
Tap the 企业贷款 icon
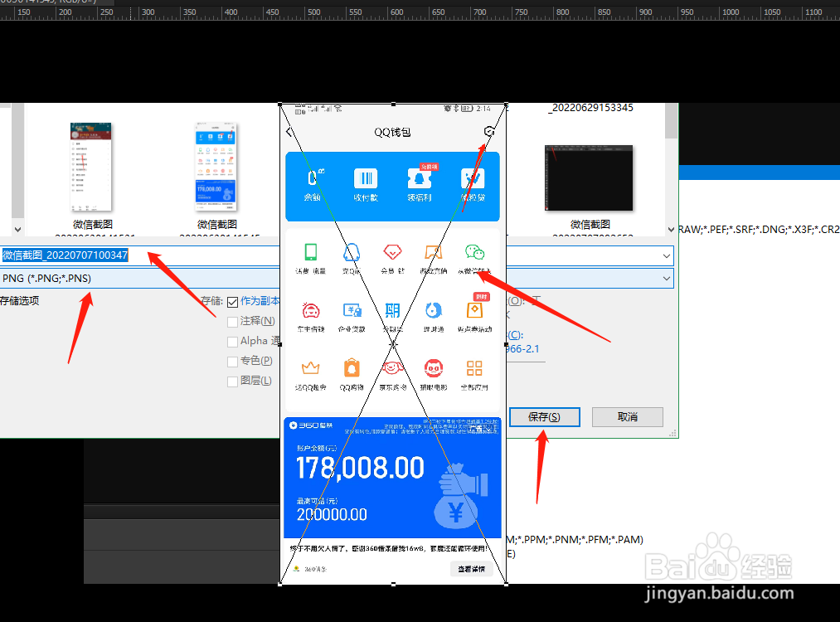tap(352, 310)
